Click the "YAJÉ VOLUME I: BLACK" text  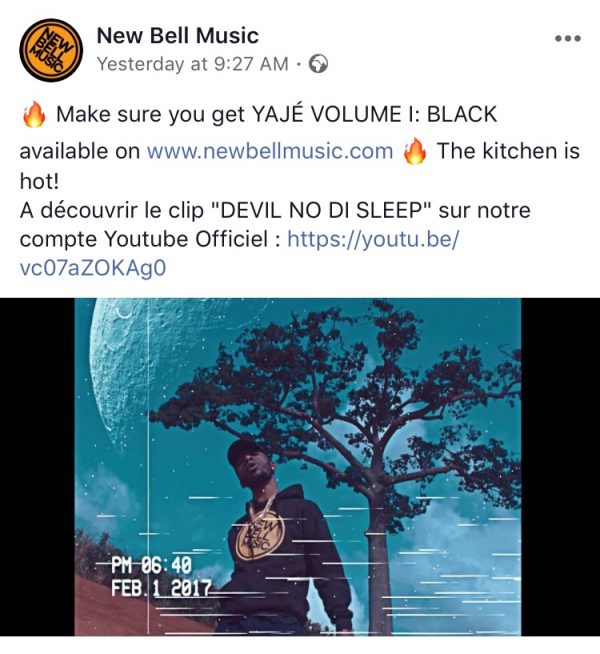coord(374,114)
